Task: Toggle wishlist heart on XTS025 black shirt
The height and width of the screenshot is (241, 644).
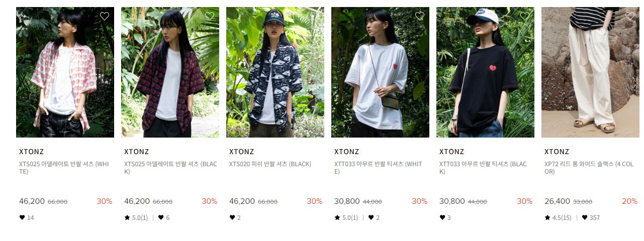Action: click(210, 16)
